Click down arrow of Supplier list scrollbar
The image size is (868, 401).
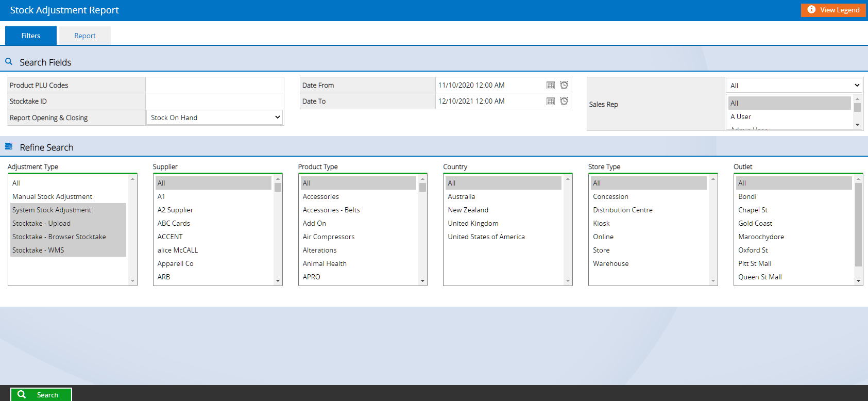click(x=278, y=281)
